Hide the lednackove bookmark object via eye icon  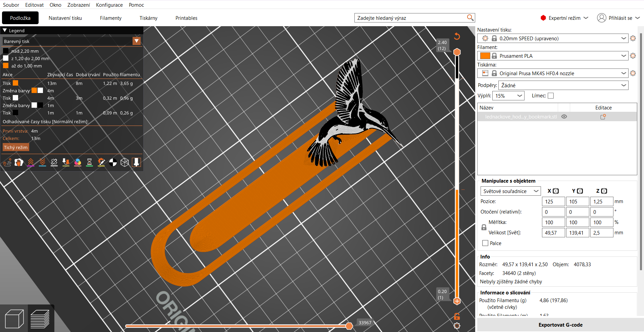pyautogui.click(x=564, y=117)
